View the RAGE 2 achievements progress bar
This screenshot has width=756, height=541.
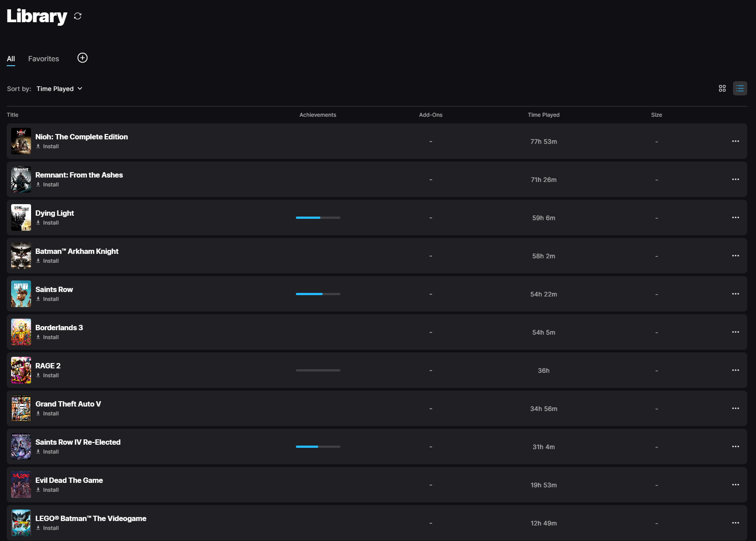click(x=318, y=370)
